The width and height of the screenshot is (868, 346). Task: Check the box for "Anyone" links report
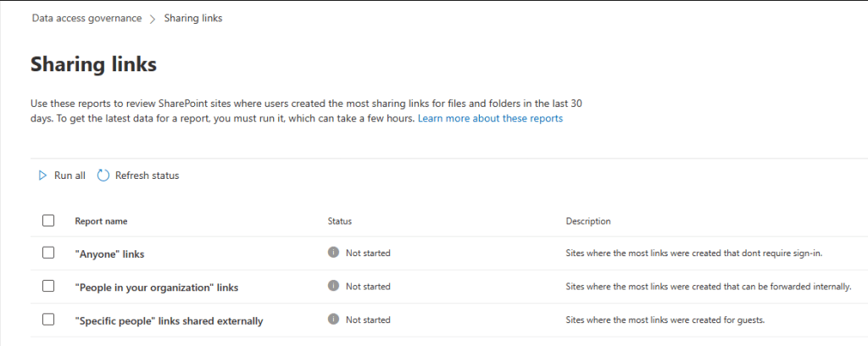(48, 253)
